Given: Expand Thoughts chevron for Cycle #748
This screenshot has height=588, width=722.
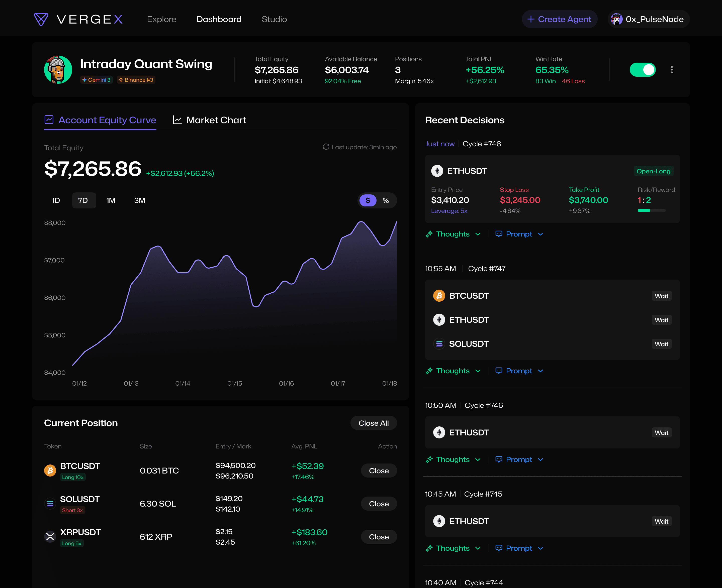Looking at the screenshot, I should [x=478, y=234].
